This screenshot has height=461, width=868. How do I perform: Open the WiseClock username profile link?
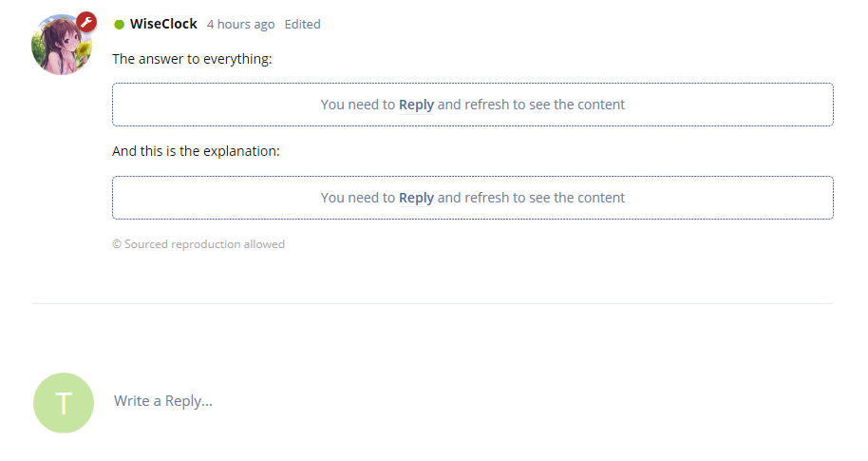pyautogui.click(x=163, y=24)
